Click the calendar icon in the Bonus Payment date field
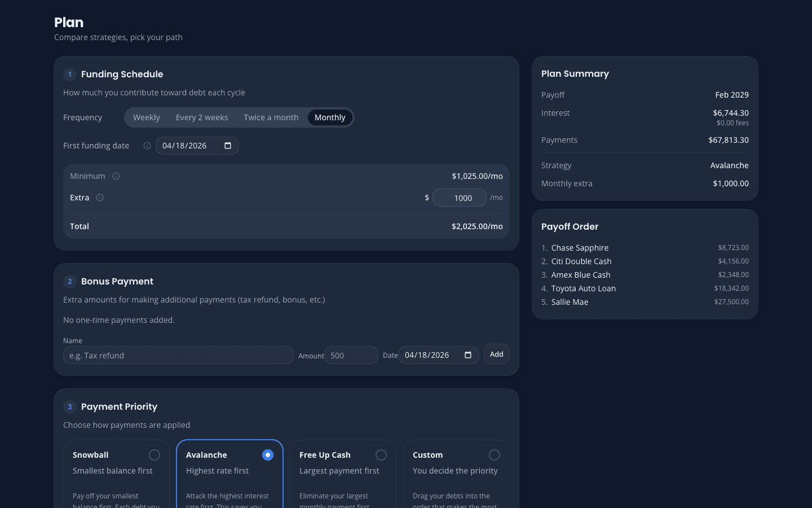The width and height of the screenshot is (812, 508). click(468, 355)
